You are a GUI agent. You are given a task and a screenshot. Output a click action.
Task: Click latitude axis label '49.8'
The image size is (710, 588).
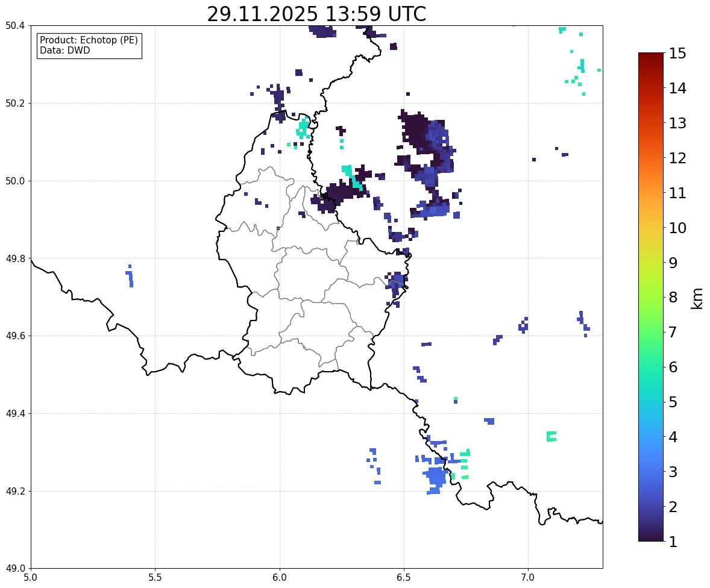click(15, 258)
